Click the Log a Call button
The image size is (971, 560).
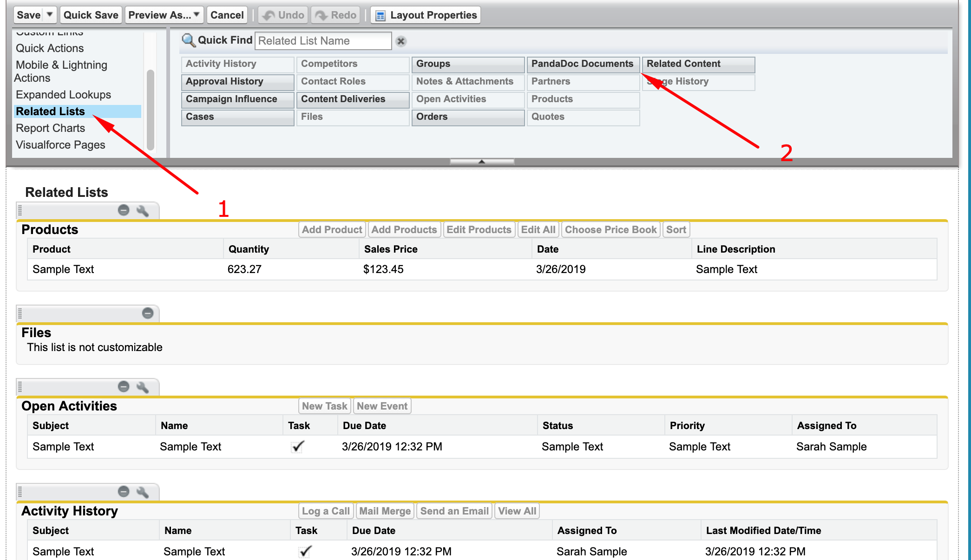326,511
